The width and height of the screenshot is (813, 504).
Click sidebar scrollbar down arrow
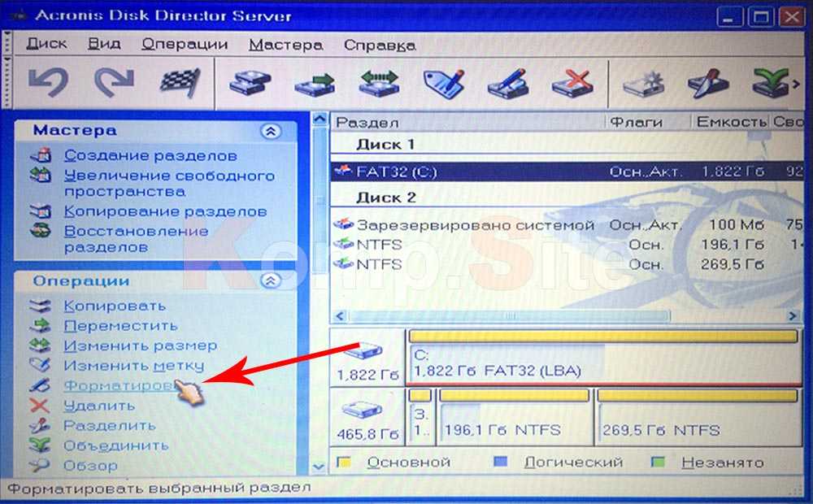[320, 467]
